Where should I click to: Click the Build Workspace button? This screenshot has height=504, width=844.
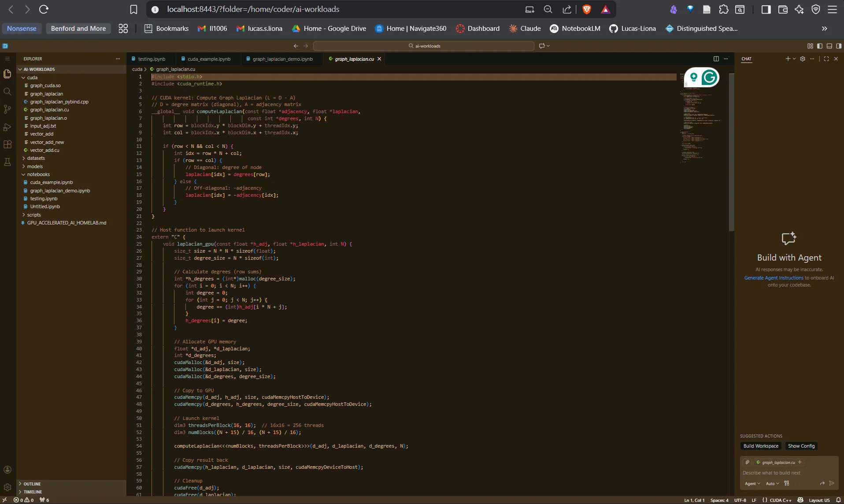(x=761, y=446)
